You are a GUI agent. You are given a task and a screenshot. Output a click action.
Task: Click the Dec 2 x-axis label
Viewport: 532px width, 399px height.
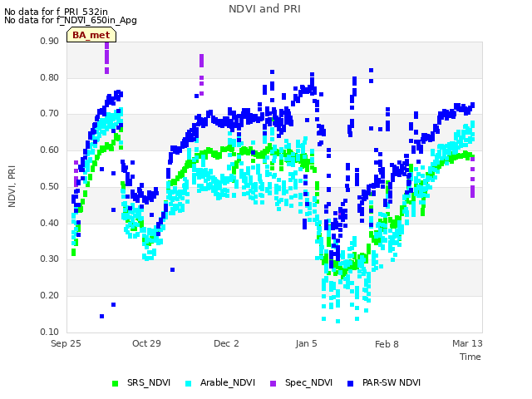[x=226, y=343]
